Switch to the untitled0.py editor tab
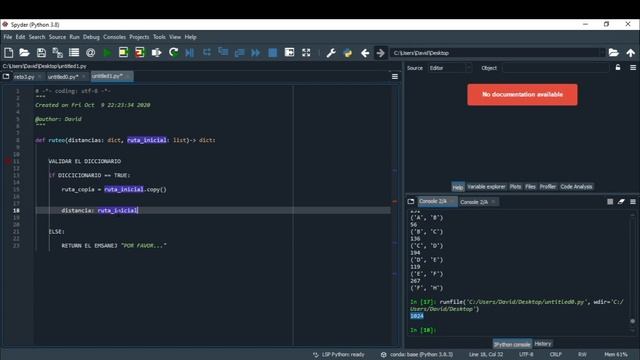Screen dimensions: 640x360 click(x=63, y=77)
